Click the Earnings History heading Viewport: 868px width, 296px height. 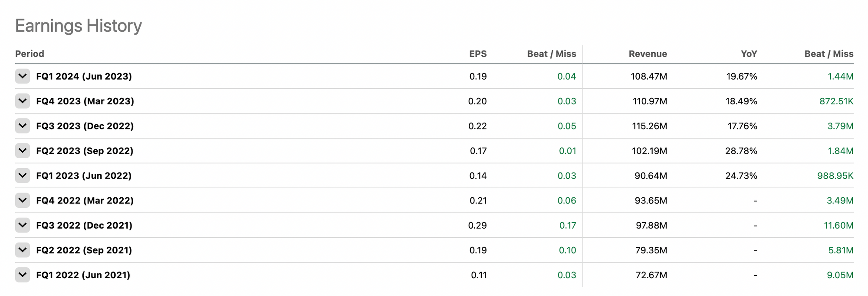[79, 26]
